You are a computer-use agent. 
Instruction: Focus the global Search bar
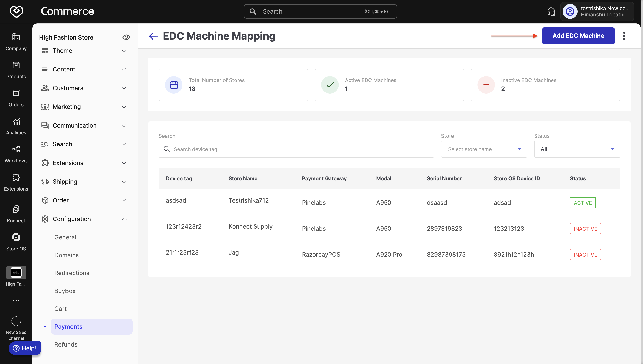point(320,11)
